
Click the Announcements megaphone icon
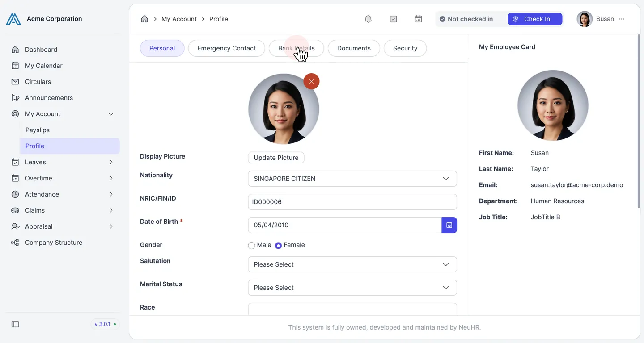[x=15, y=98]
